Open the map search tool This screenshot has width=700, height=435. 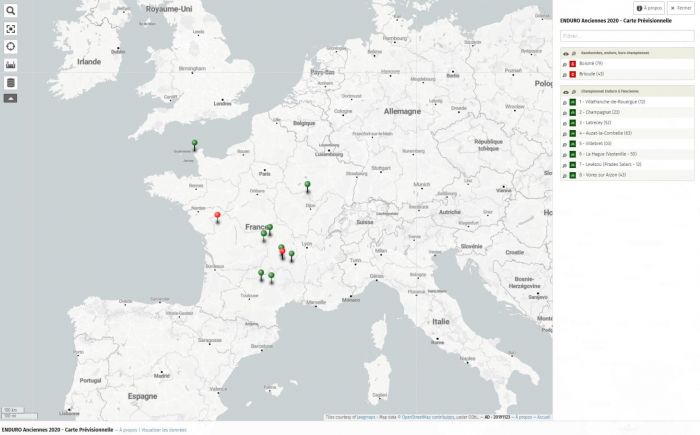11,10
